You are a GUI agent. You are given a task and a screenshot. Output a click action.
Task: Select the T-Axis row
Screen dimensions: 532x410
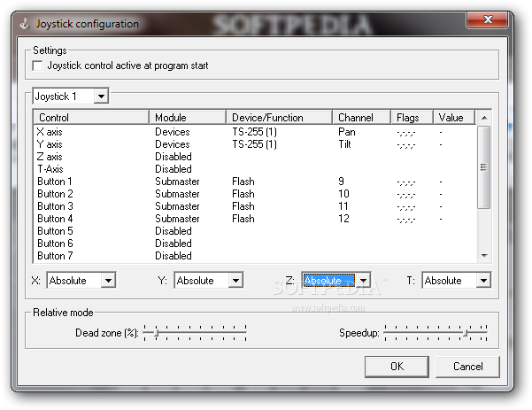coord(254,169)
